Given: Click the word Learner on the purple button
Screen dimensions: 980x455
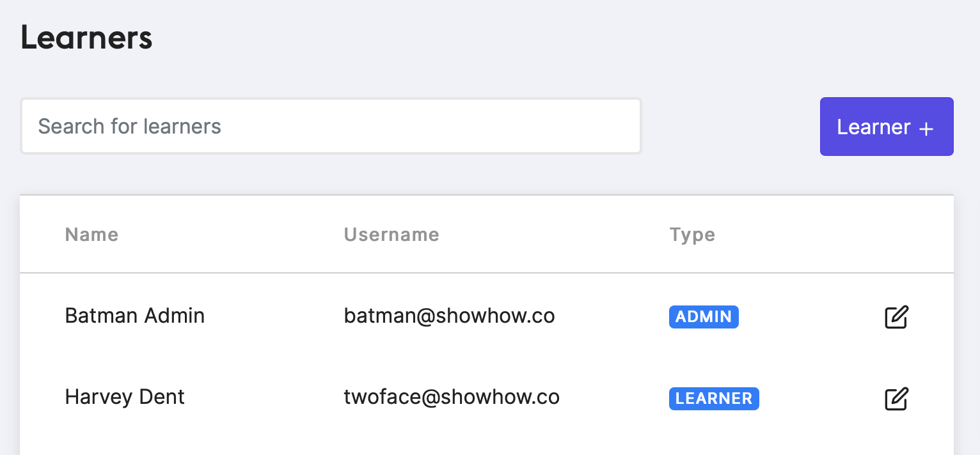Looking at the screenshot, I should click(873, 127).
